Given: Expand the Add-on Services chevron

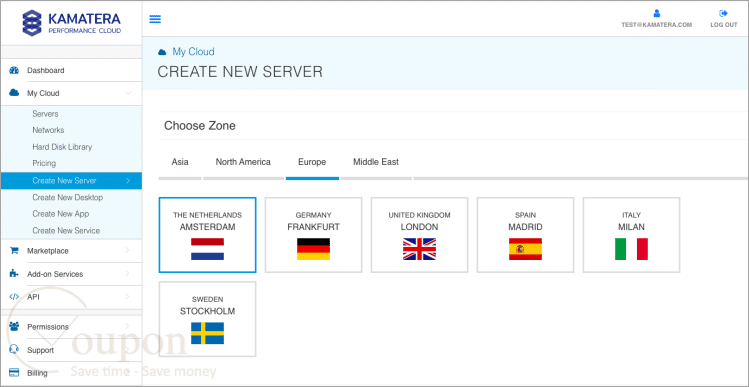Looking at the screenshot, I should (x=128, y=273).
